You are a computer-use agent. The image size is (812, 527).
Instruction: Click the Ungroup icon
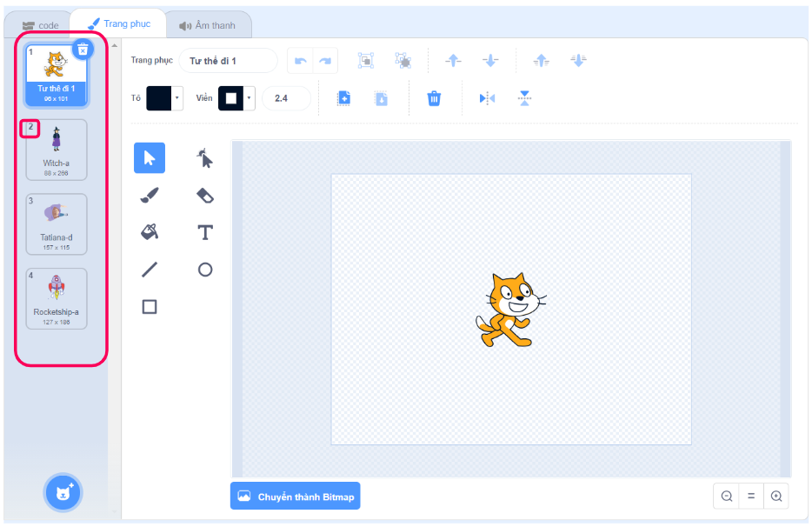(x=403, y=61)
